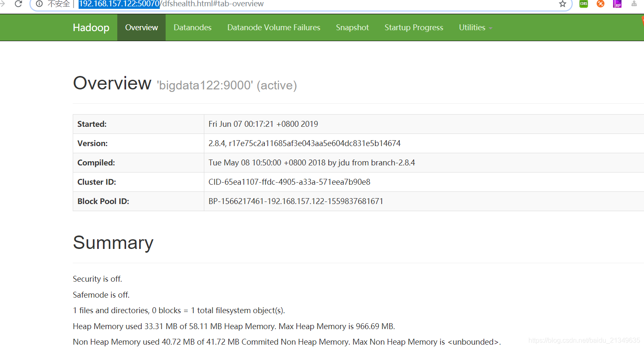The width and height of the screenshot is (644, 348).
Task: Select the files and directories count line
Action: (179, 311)
